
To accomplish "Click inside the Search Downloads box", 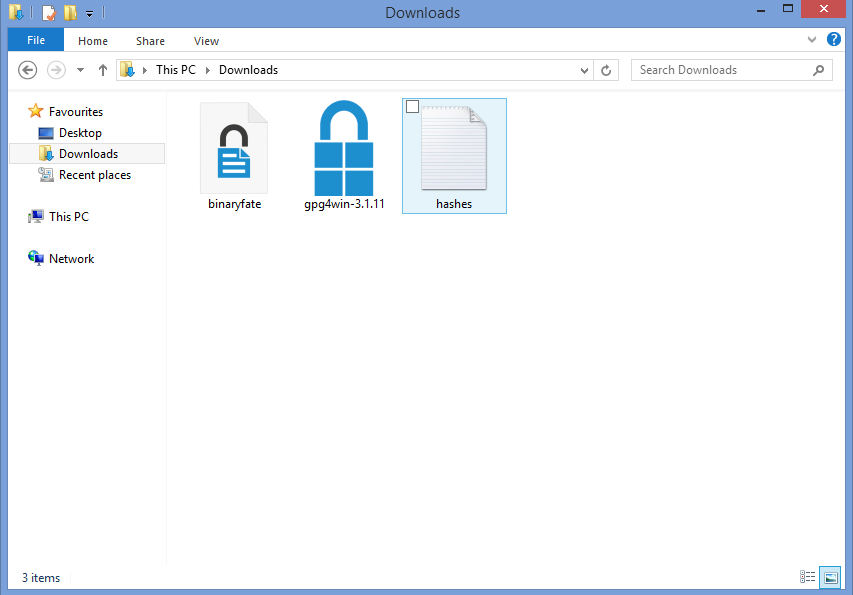I will (x=718, y=70).
